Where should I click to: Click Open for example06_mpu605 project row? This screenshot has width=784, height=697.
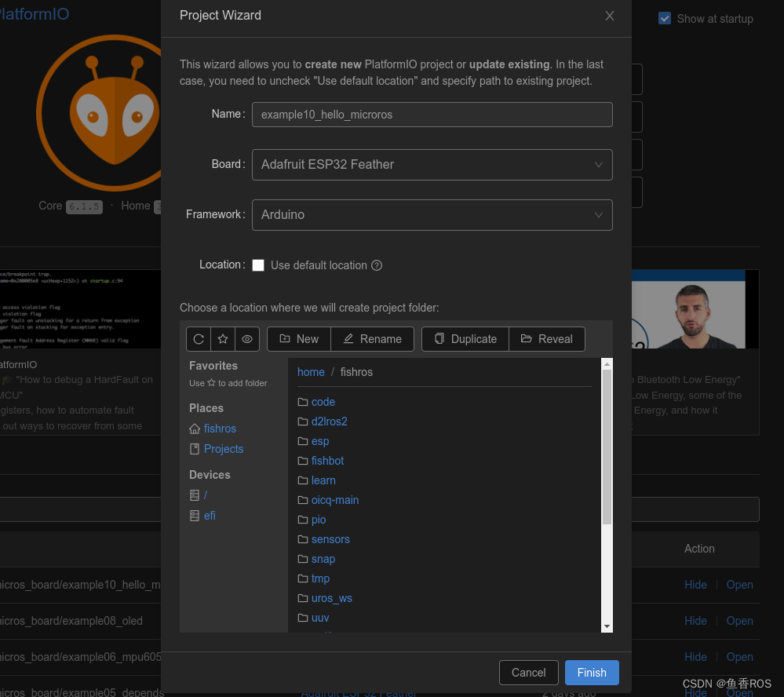pos(739,656)
